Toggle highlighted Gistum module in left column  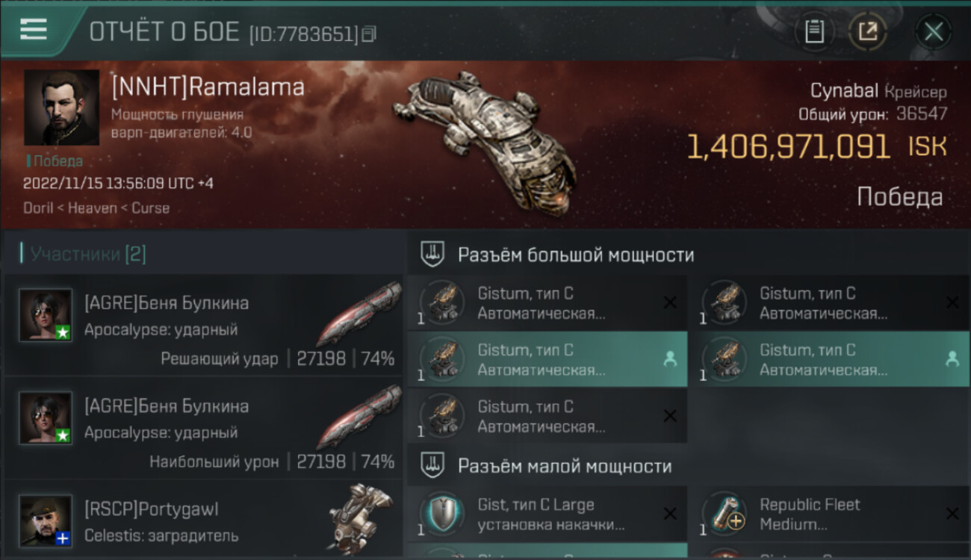[547, 359]
